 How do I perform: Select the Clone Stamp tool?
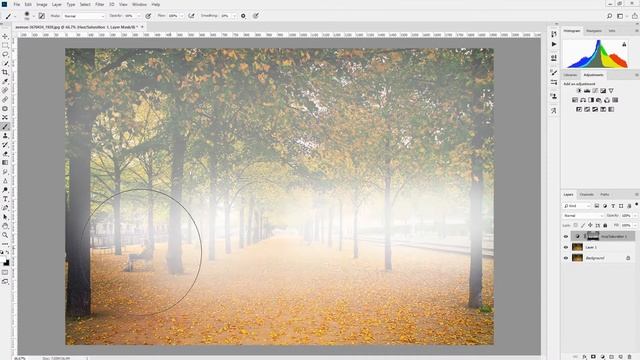5,136
